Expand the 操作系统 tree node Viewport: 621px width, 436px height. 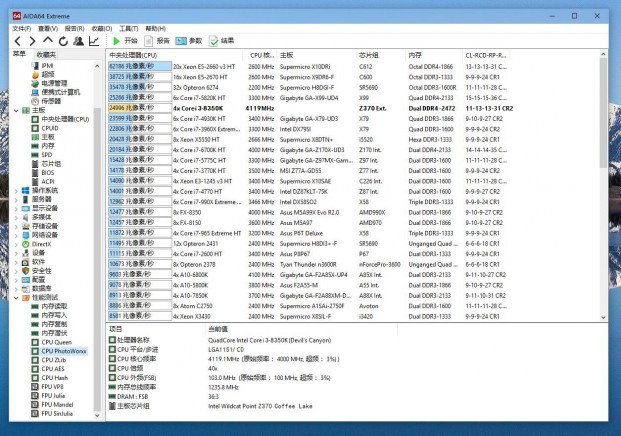coord(16,191)
